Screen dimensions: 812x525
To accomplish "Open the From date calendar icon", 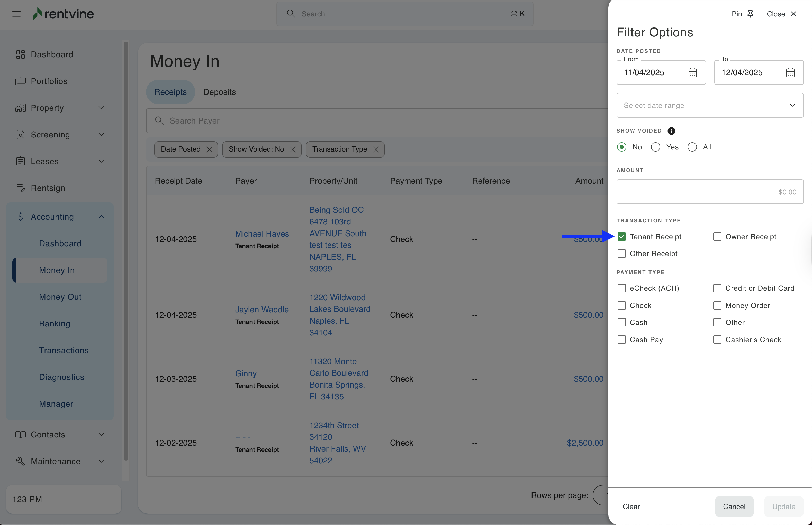I will [692, 73].
